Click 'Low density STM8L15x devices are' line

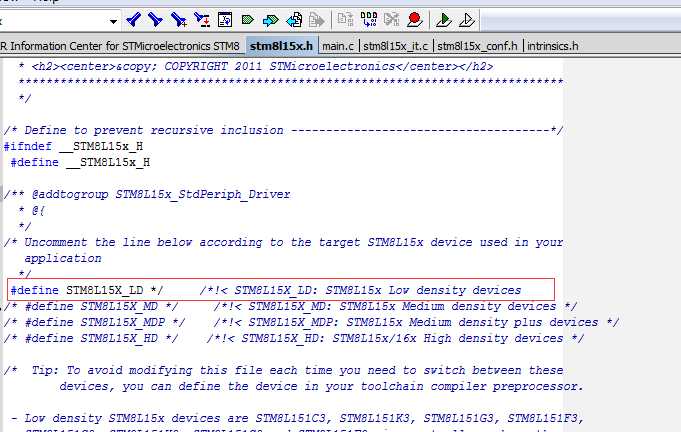297,419
